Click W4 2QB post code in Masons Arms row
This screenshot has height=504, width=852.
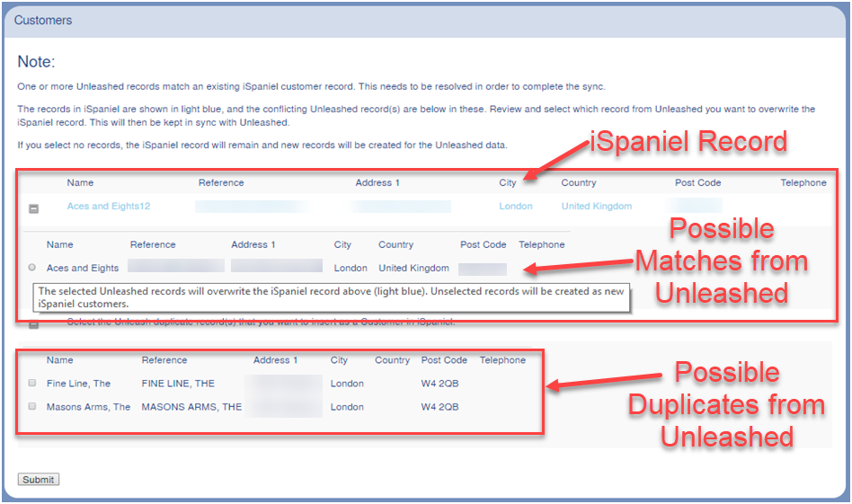click(440, 407)
